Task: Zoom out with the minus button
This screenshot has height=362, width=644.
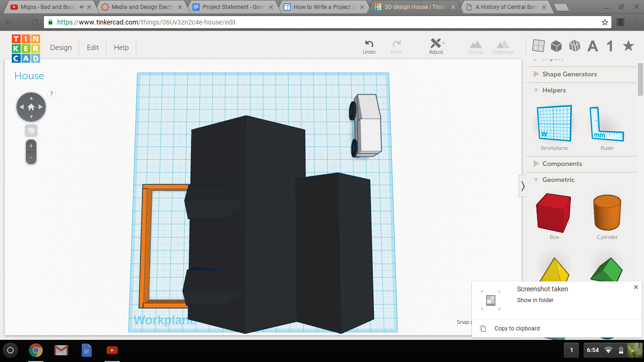Action: [x=31, y=157]
